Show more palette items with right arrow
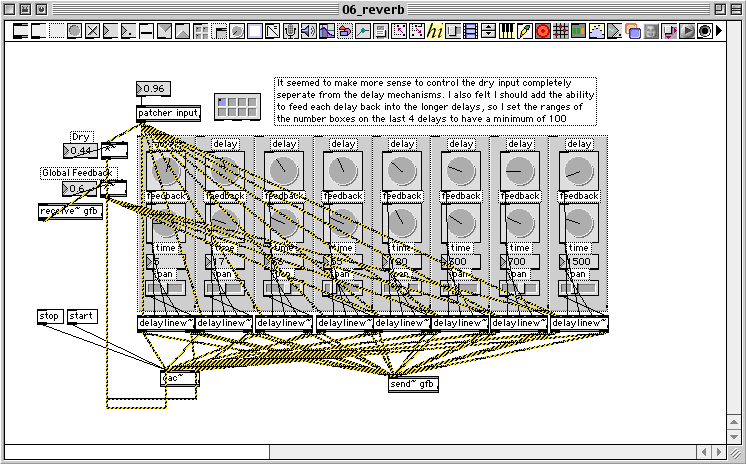 [x=719, y=31]
